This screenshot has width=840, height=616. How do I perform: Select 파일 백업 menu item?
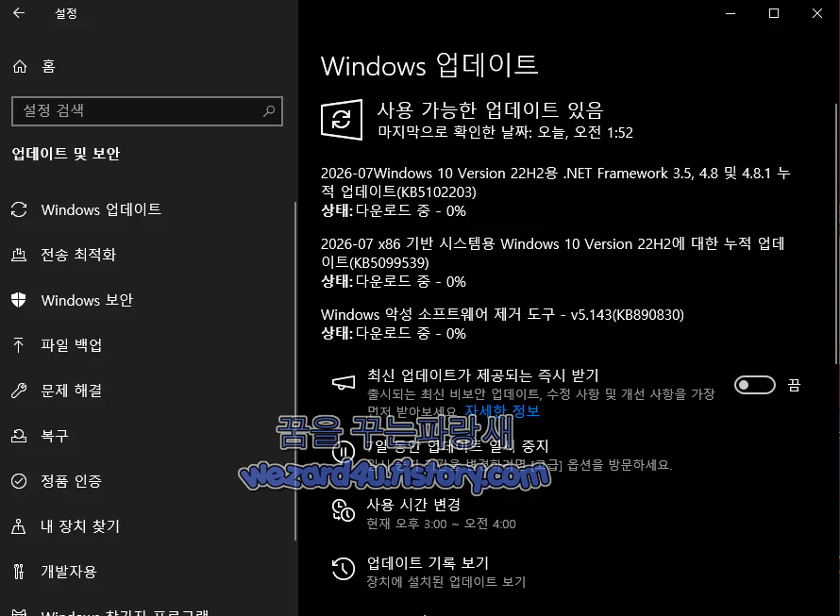pyautogui.click(x=147, y=345)
